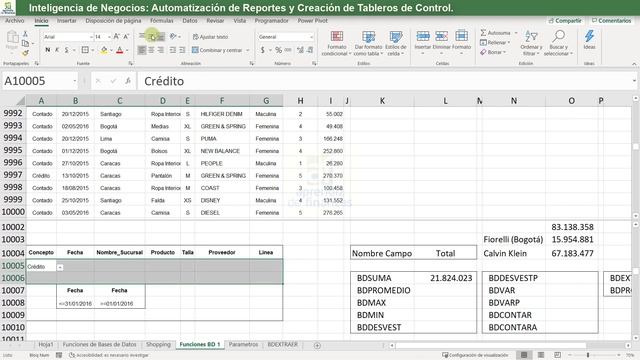Click the Cortar scissors icon
Image resolution: width=640 pixels, height=360 pixels.
tap(25, 34)
